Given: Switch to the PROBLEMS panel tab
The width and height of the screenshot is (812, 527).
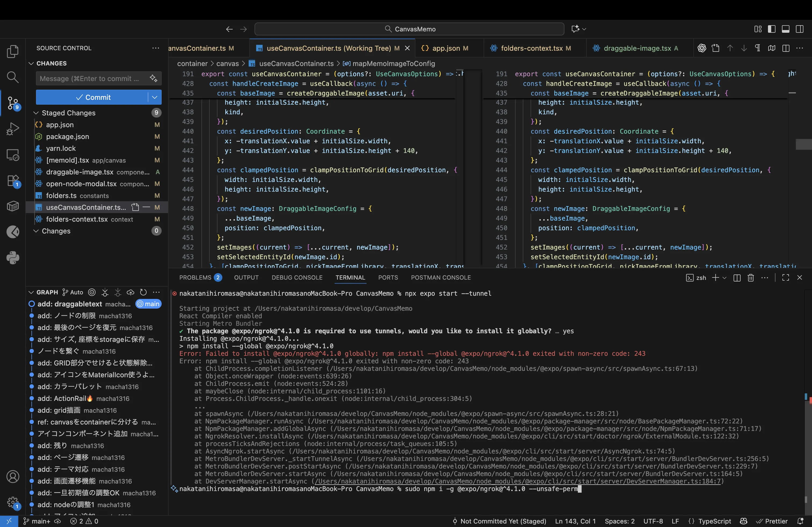Looking at the screenshot, I should point(195,277).
